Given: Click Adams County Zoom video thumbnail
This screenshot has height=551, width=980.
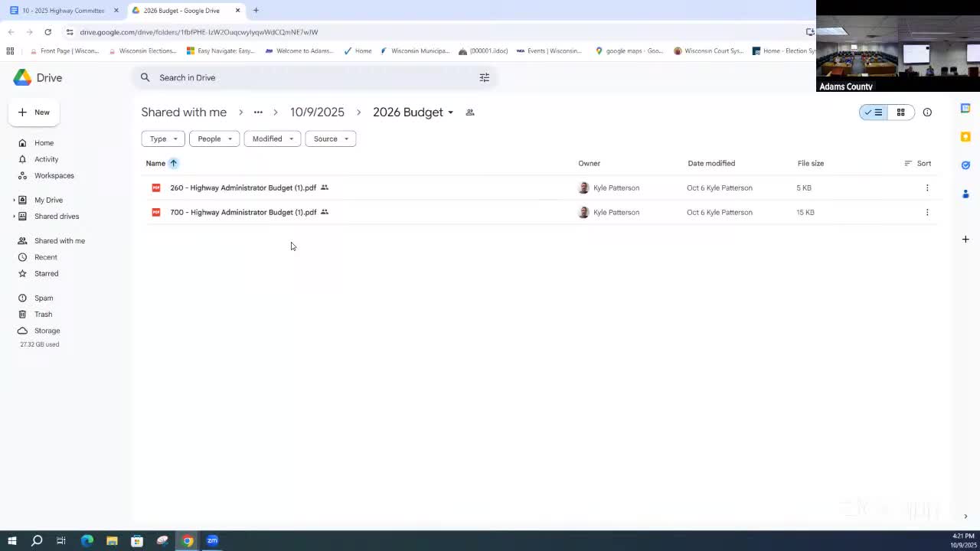Looking at the screenshot, I should pos(898,46).
